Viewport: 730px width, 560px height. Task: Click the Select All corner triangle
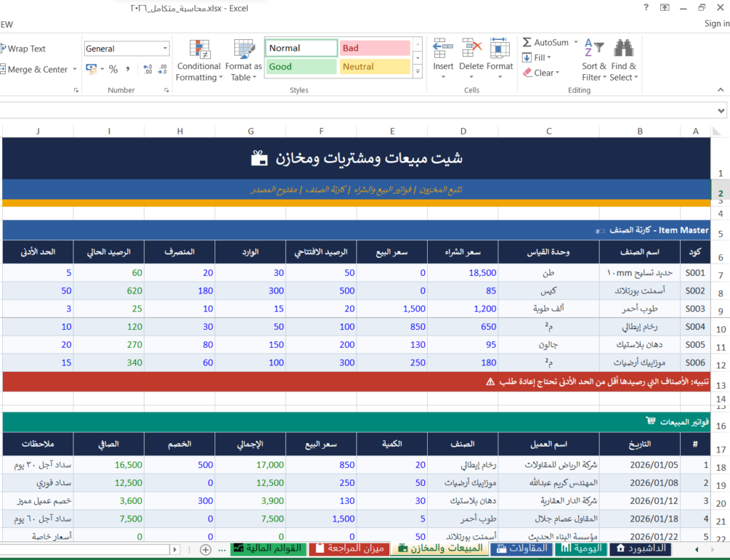point(717,132)
